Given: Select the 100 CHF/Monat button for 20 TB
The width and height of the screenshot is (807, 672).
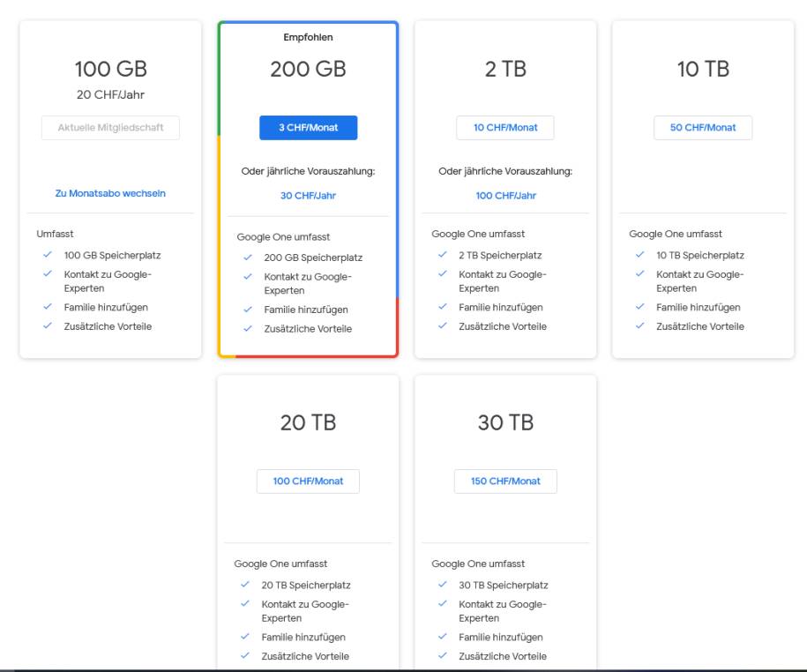Looking at the screenshot, I should (x=309, y=482).
